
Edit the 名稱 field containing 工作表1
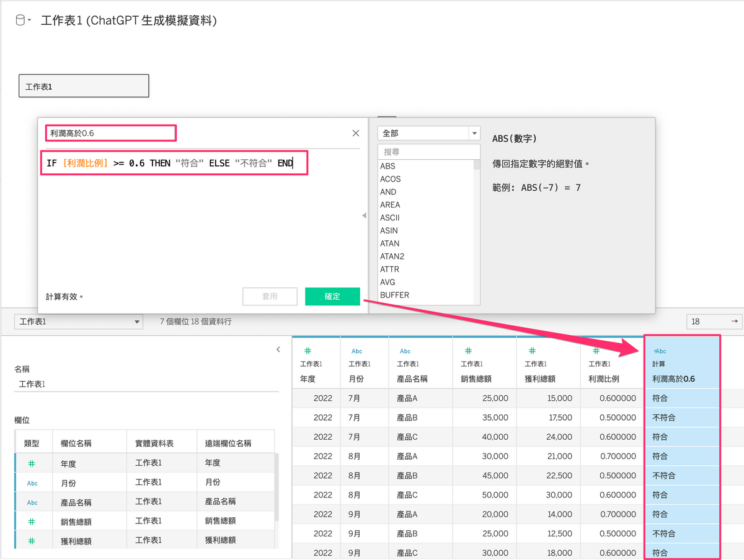[146, 384]
